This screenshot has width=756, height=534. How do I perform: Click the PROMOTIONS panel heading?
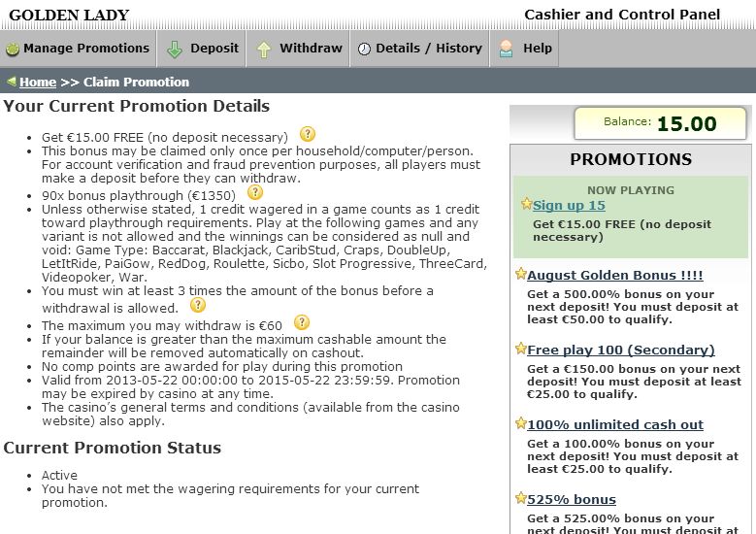coord(631,159)
